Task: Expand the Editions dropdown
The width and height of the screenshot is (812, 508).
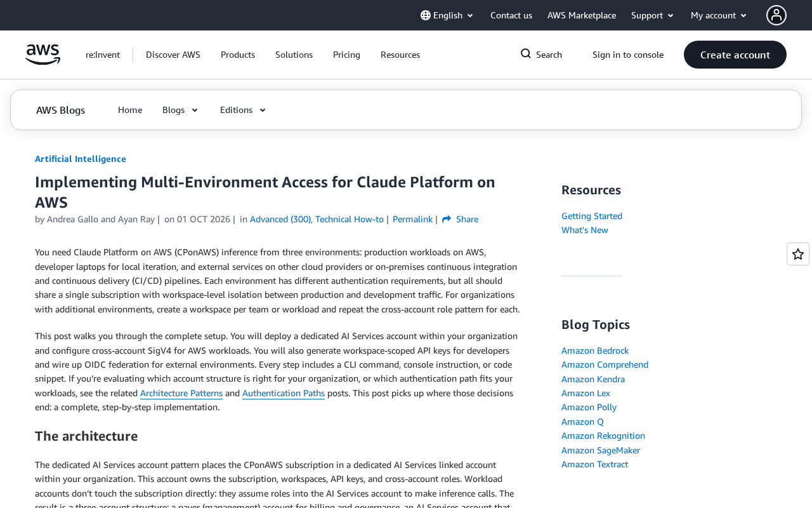Action: [244, 110]
